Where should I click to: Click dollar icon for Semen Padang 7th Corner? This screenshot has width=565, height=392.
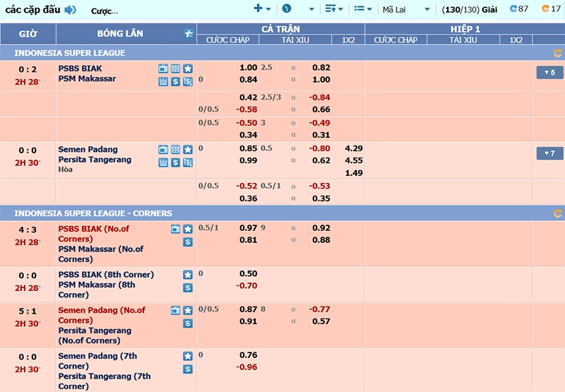click(x=188, y=369)
